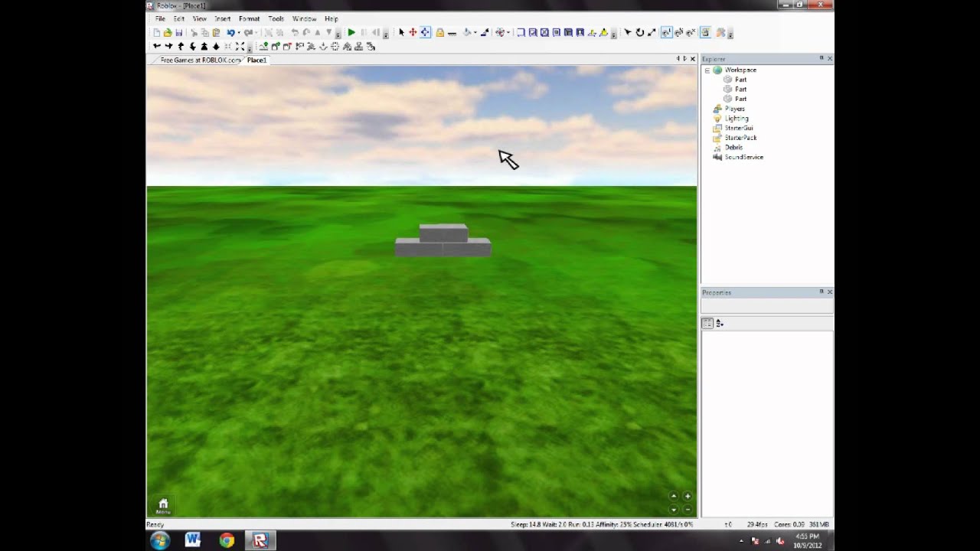Viewport: 980px width, 551px height.
Task: Select SoundService in Explorer
Action: pos(743,157)
